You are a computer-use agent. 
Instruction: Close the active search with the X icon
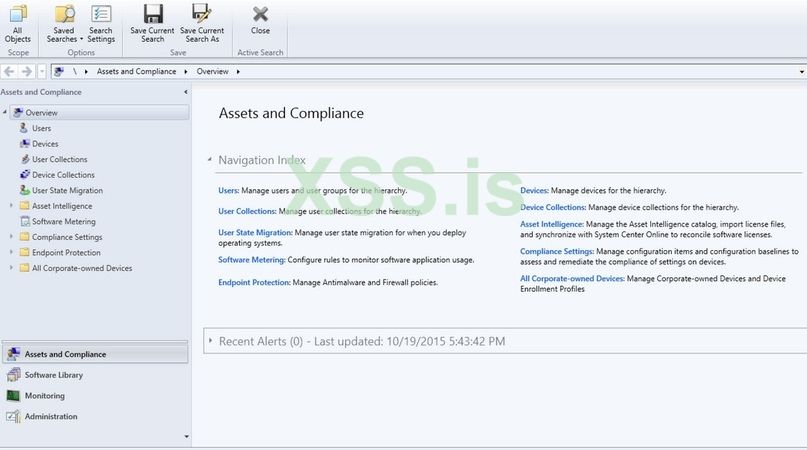[260, 14]
